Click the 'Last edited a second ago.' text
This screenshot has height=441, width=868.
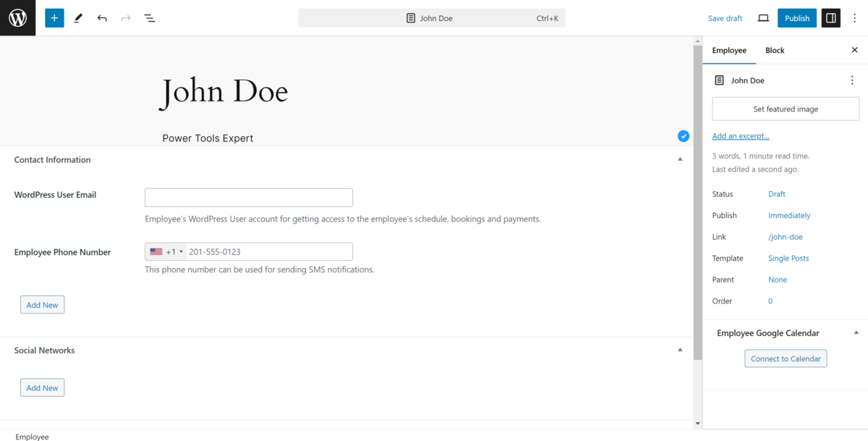tap(755, 169)
